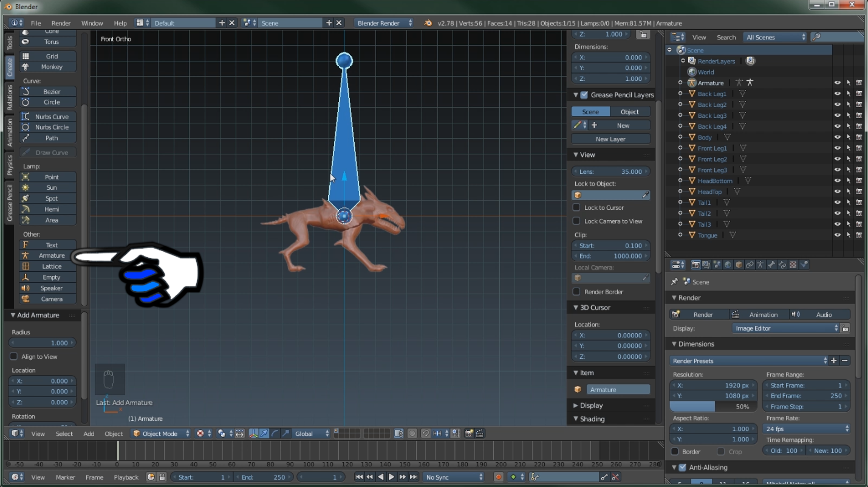Click the red auto-keyframe record button
Viewport: 868px width, 487px height.
coord(498,477)
